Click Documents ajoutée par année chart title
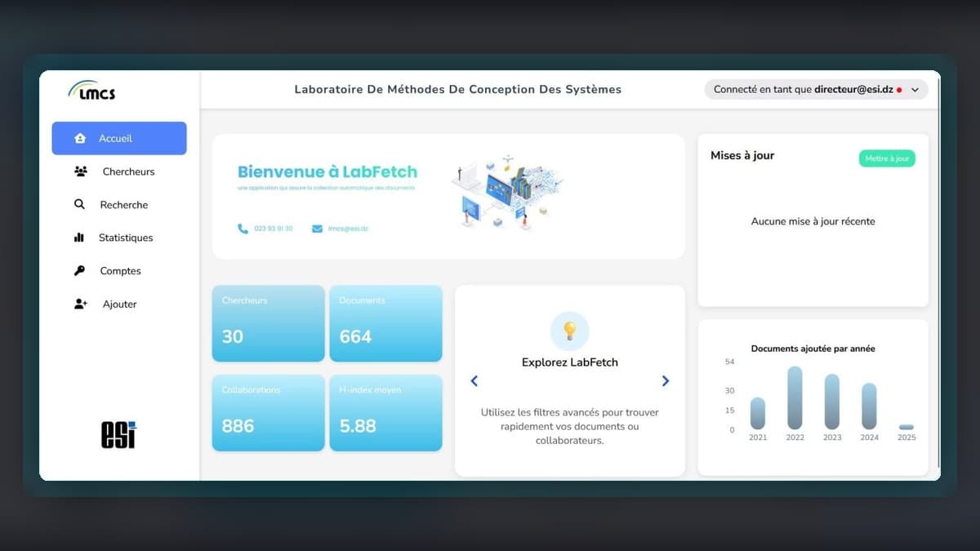This screenshot has width=980, height=551. [x=813, y=349]
